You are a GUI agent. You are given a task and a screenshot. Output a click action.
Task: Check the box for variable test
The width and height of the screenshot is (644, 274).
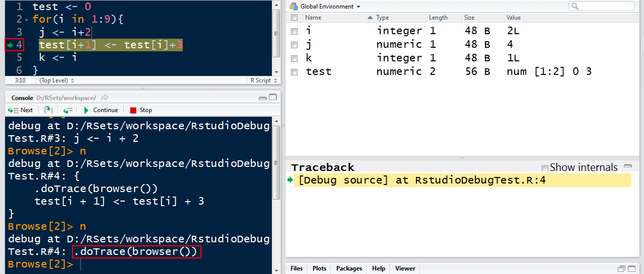click(295, 72)
